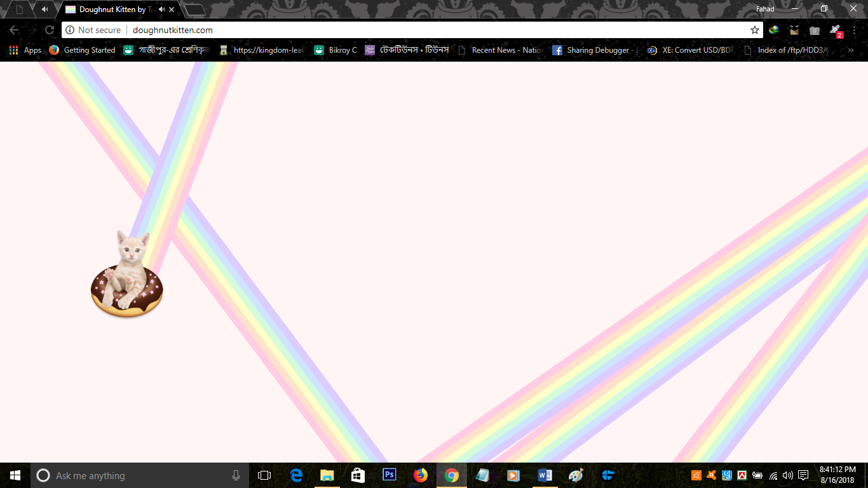Open the Not secure site information
The height and width of the screenshot is (488, 868).
pyautogui.click(x=93, y=30)
